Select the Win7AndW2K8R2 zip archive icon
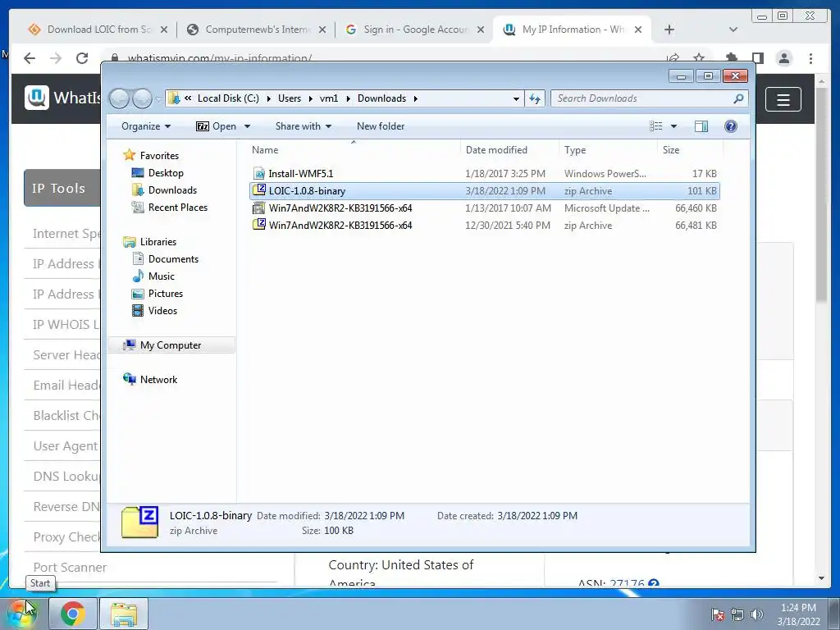The image size is (840, 630). click(x=259, y=225)
